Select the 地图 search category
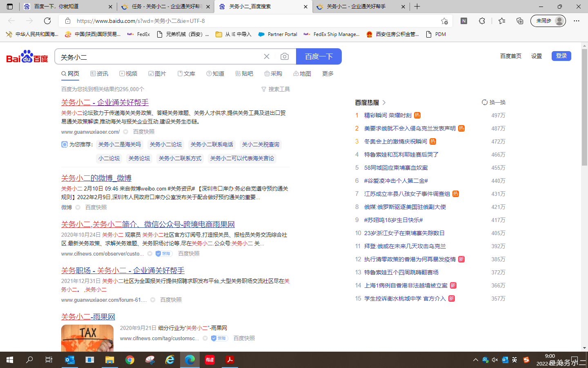Viewport: 588px width, 368px height. point(302,74)
